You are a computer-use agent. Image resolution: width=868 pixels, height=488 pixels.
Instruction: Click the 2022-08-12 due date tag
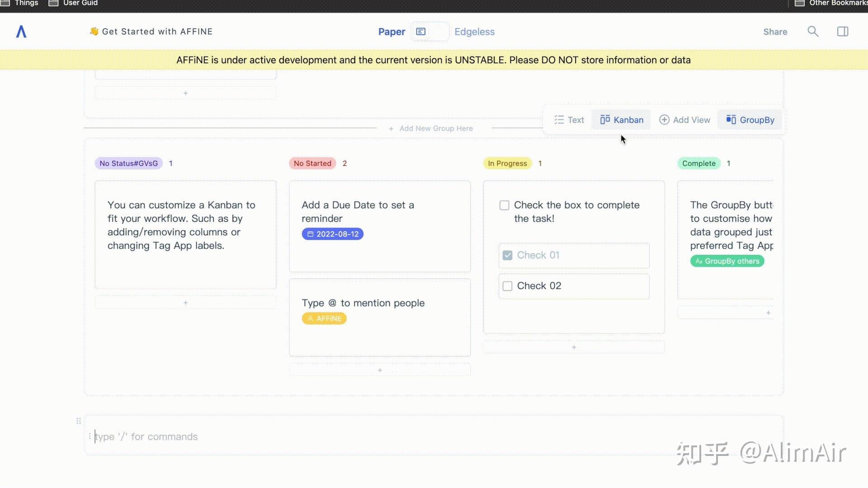pos(333,234)
